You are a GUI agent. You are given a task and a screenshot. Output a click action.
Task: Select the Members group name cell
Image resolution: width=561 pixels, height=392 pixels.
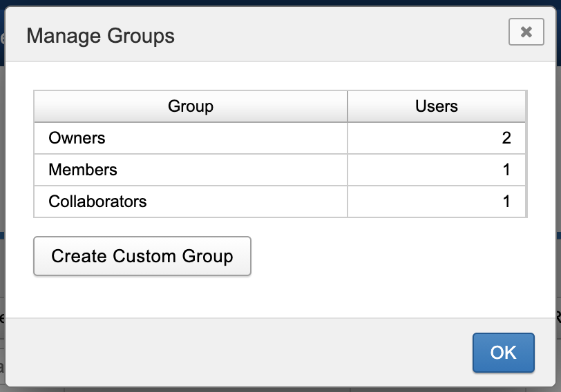pos(83,170)
